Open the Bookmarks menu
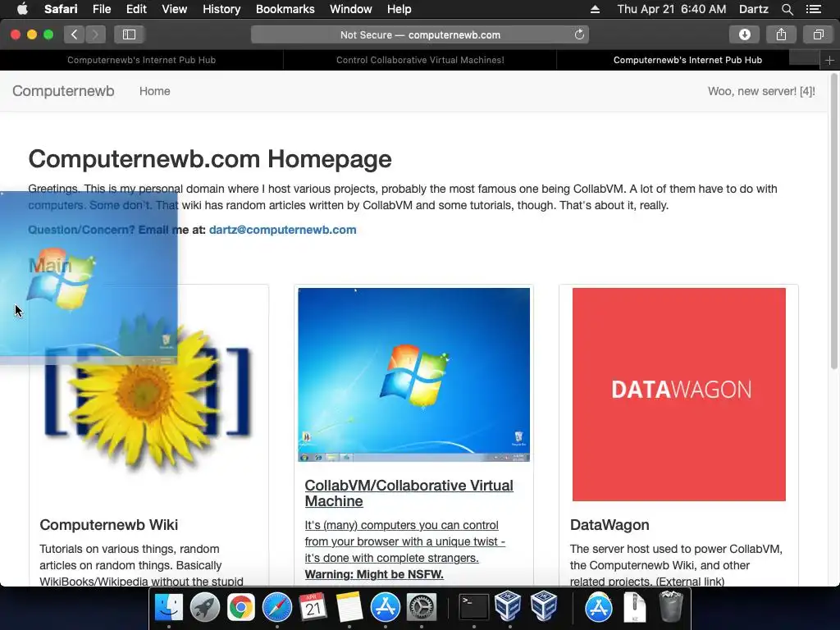The width and height of the screenshot is (840, 630). pos(285,9)
